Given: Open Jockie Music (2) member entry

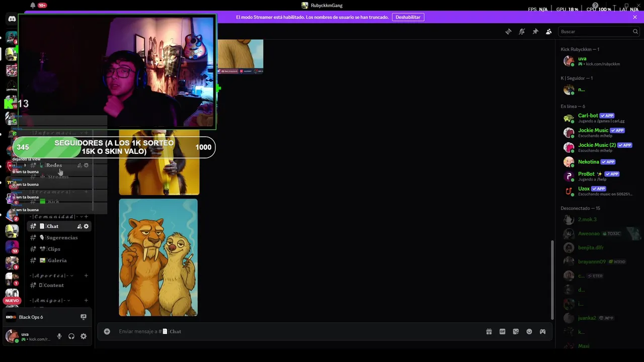Looking at the screenshot, I should [x=599, y=147].
